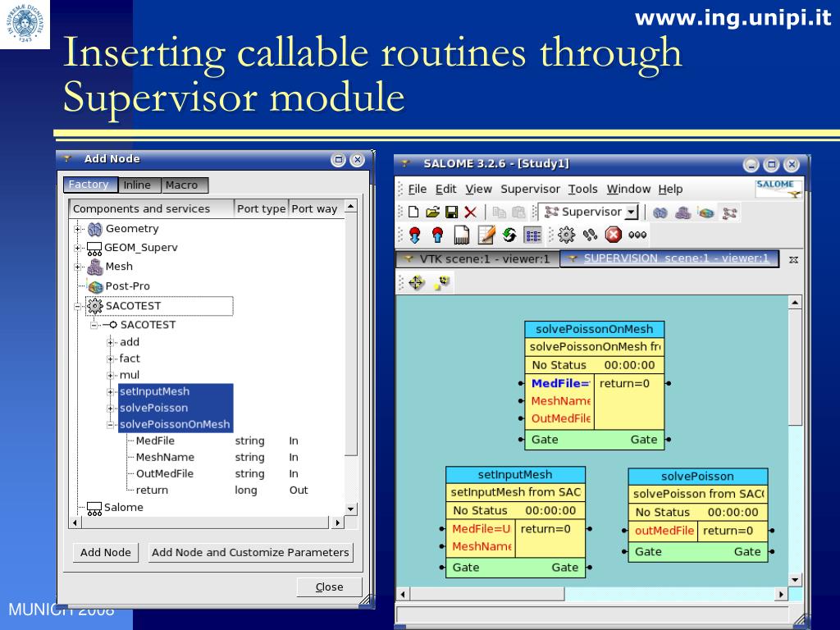Open the Supervisor menu in menu bar
840x630 pixels.
pos(531,189)
